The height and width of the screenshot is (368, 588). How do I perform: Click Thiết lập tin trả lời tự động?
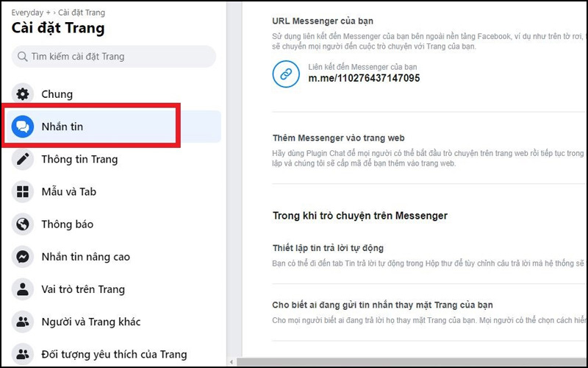pos(328,248)
